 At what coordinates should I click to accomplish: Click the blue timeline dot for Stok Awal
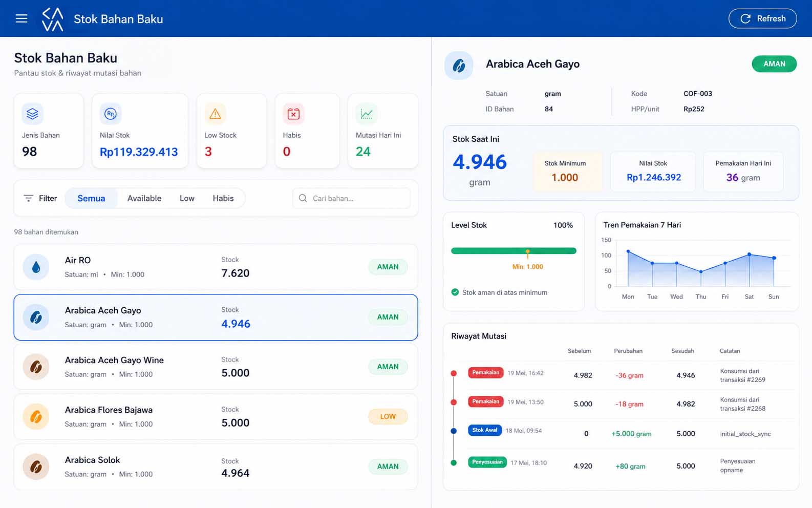(x=454, y=431)
